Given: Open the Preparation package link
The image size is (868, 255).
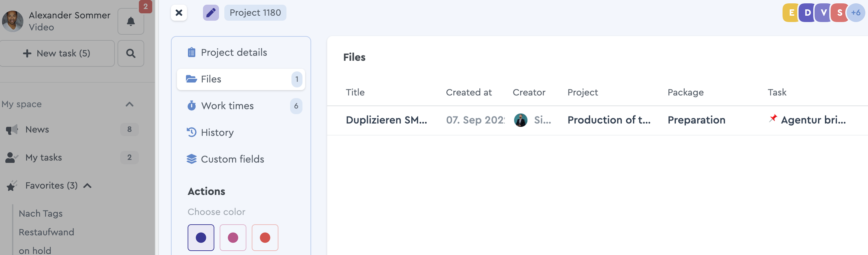Looking at the screenshot, I should tap(696, 120).
